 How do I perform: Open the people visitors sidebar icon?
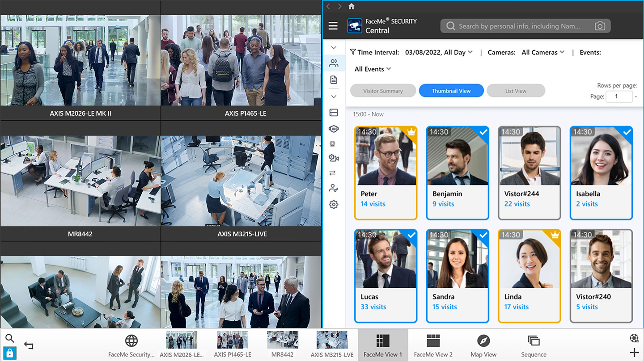coord(334,63)
